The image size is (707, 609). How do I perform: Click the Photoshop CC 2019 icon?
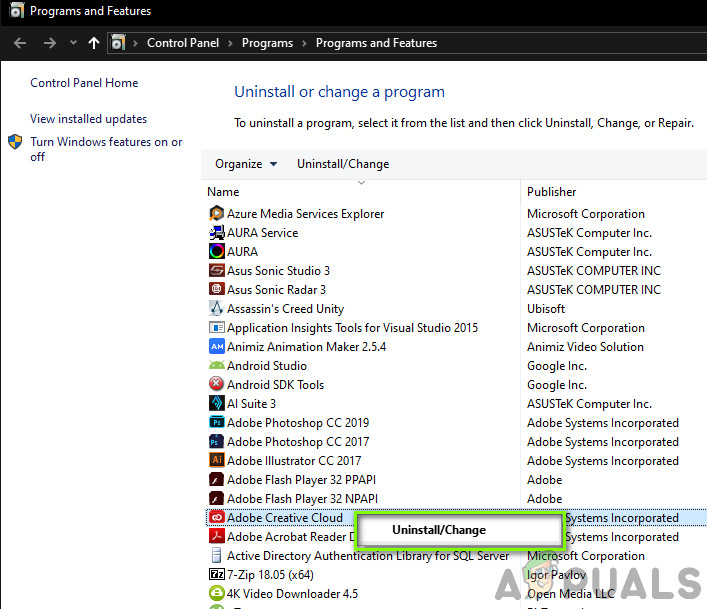pyautogui.click(x=216, y=422)
